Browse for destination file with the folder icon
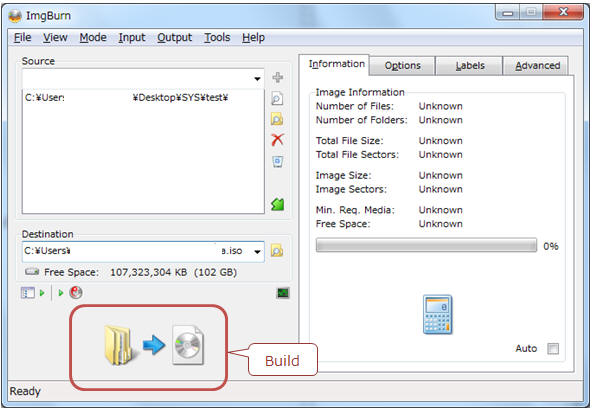 (x=277, y=251)
